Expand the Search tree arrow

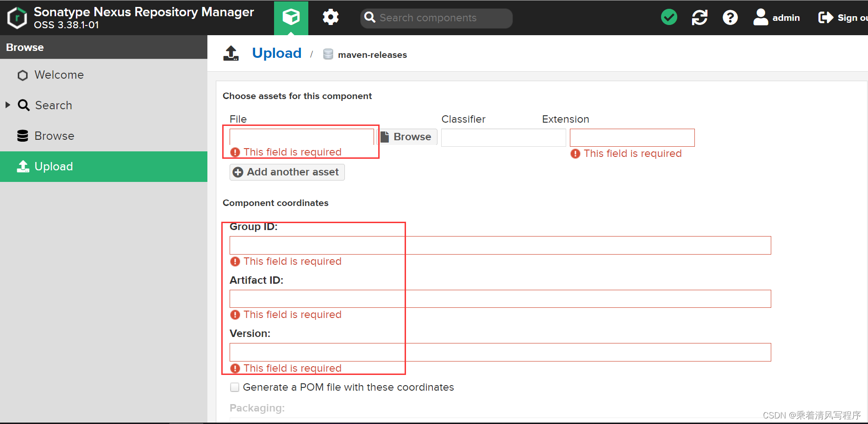[x=8, y=105]
